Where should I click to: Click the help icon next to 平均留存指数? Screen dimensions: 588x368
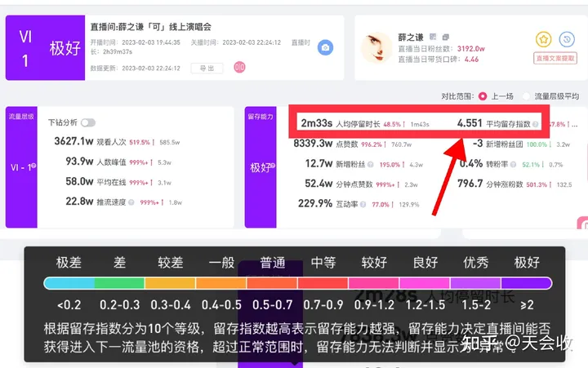click(537, 125)
